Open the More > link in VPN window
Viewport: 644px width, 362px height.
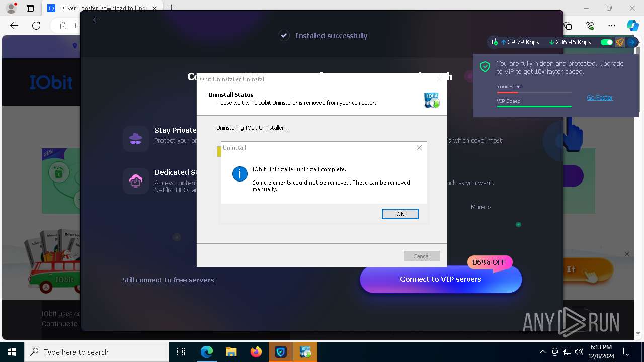[x=480, y=207]
